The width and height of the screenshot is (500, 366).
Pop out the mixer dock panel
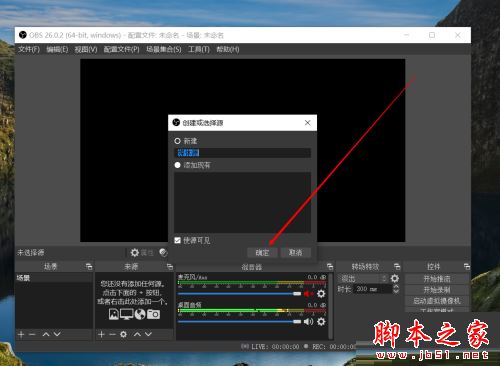pos(330,266)
